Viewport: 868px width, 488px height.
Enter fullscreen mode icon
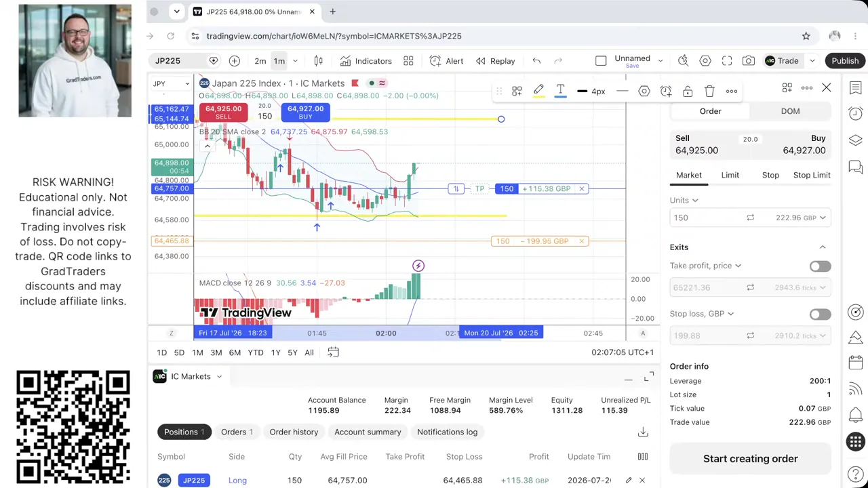[727, 61]
